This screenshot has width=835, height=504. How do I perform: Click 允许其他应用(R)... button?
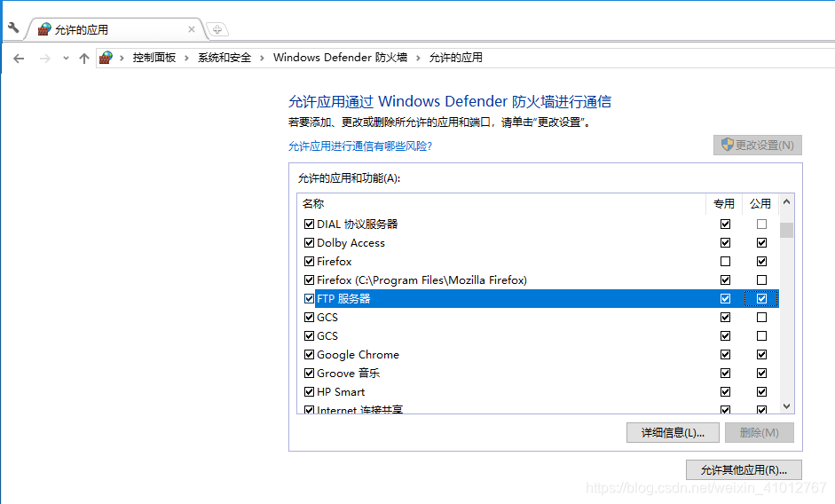click(x=744, y=470)
